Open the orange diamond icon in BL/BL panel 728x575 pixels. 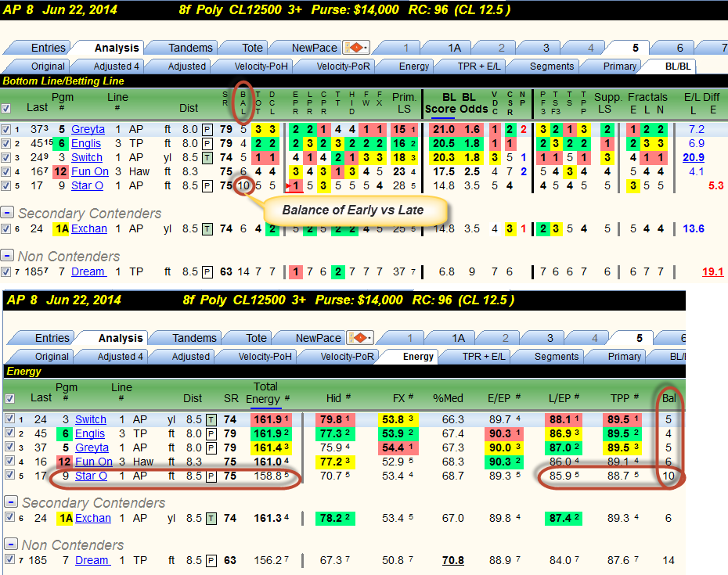click(x=355, y=48)
